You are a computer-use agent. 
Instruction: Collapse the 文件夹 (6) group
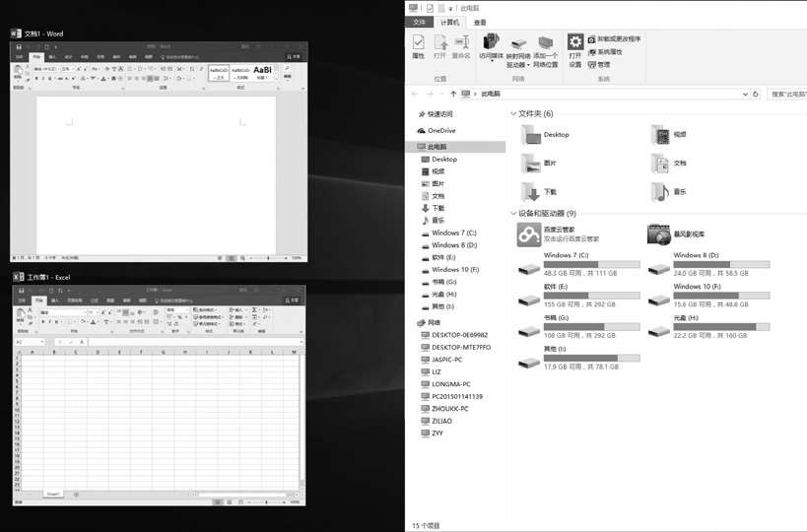point(513,114)
